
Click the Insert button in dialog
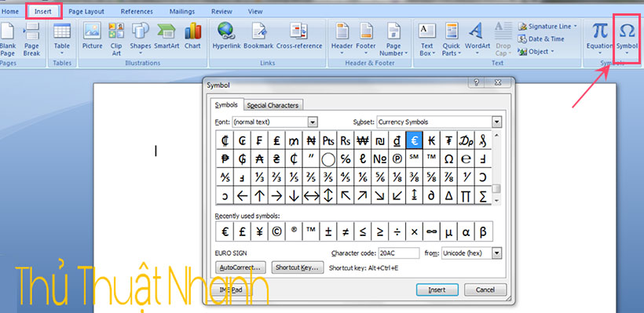point(437,289)
